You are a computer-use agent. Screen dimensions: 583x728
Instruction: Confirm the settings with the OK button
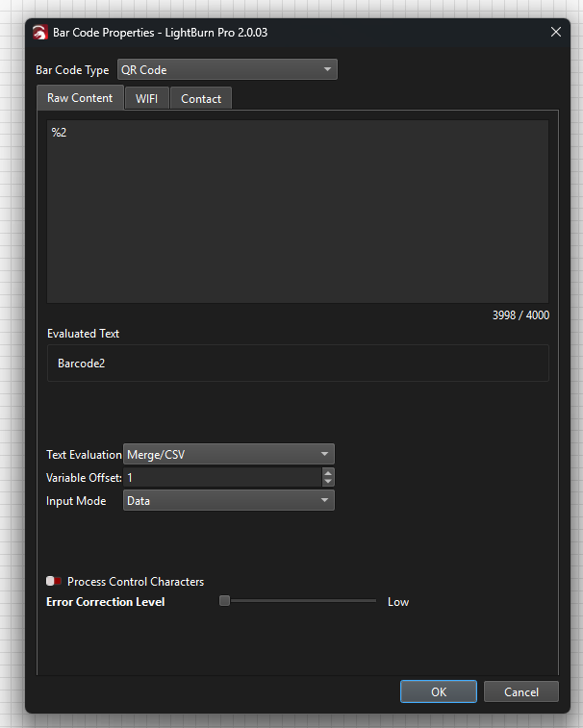tap(439, 691)
